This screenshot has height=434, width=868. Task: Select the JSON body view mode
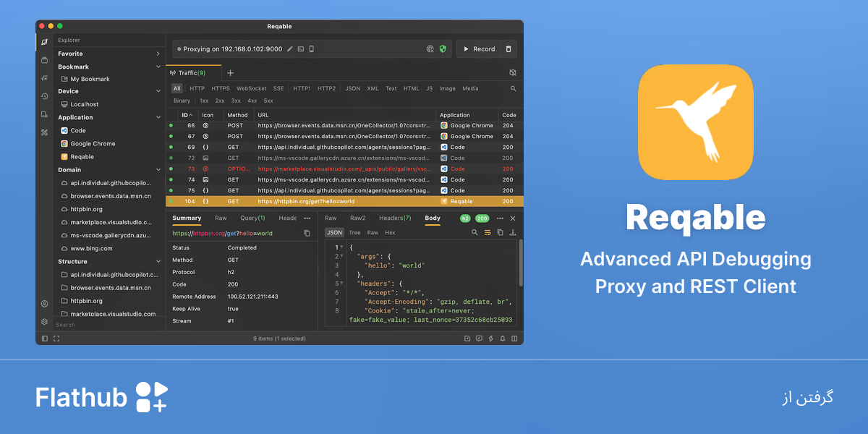tap(334, 233)
